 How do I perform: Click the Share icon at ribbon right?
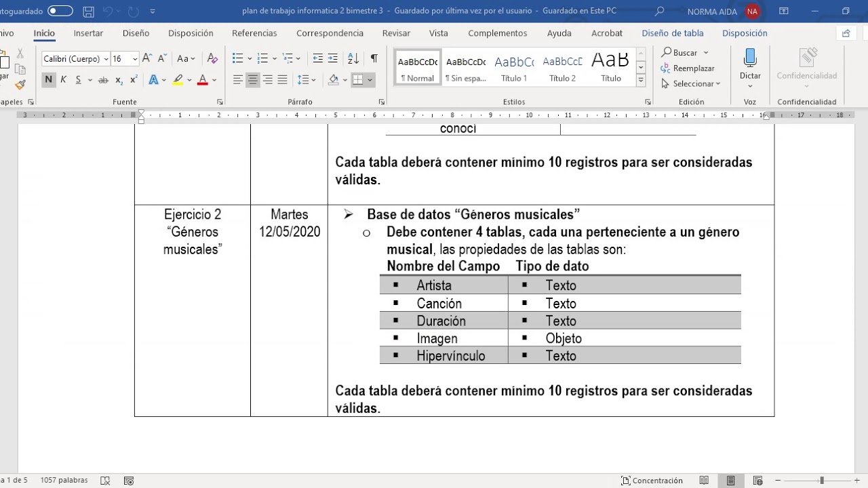(846, 33)
